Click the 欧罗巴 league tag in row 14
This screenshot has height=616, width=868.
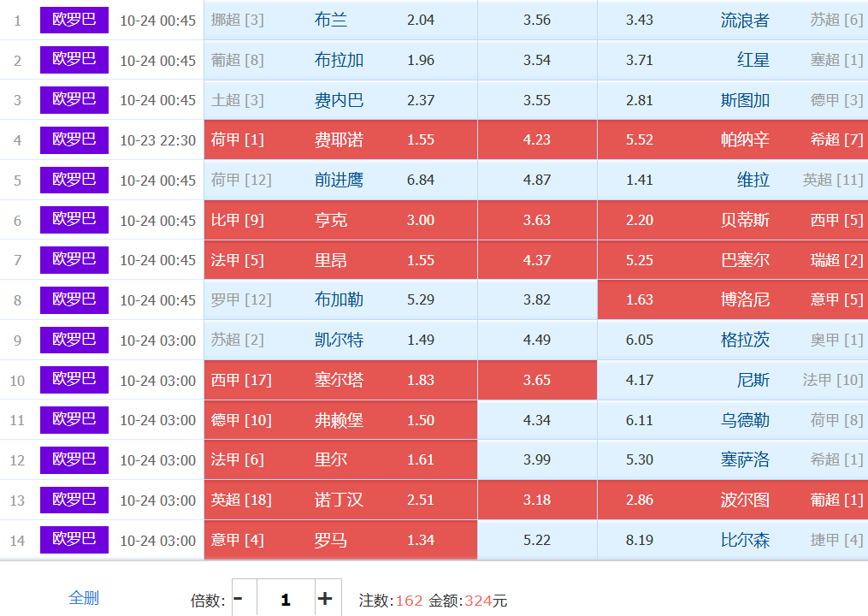click(x=74, y=539)
